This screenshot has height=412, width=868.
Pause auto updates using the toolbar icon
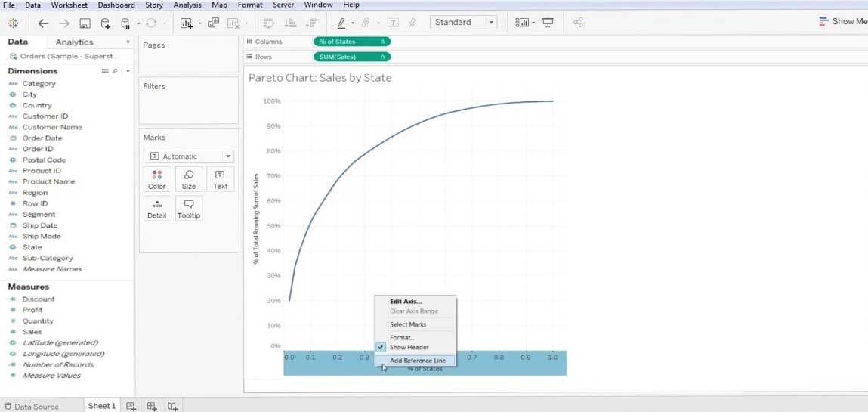[x=125, y=23]
